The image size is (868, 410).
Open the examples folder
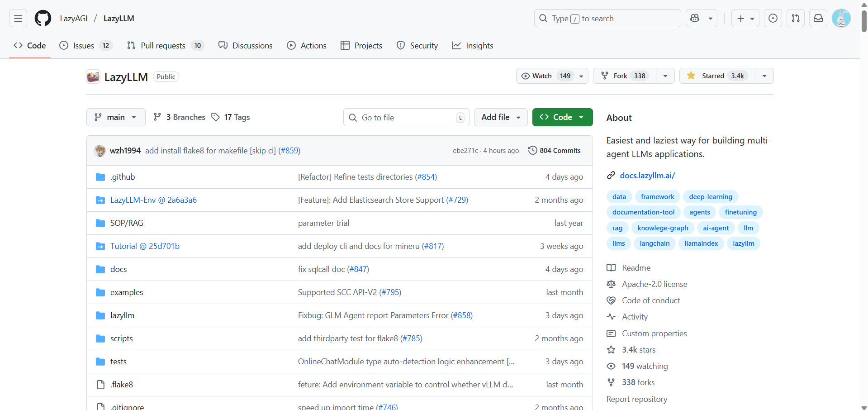[127, 292]
